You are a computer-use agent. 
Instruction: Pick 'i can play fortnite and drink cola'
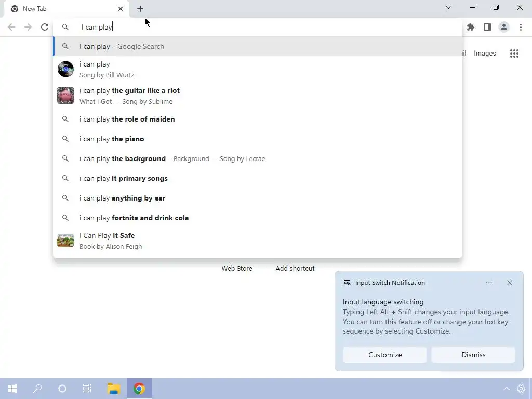(x=258, y=218)
